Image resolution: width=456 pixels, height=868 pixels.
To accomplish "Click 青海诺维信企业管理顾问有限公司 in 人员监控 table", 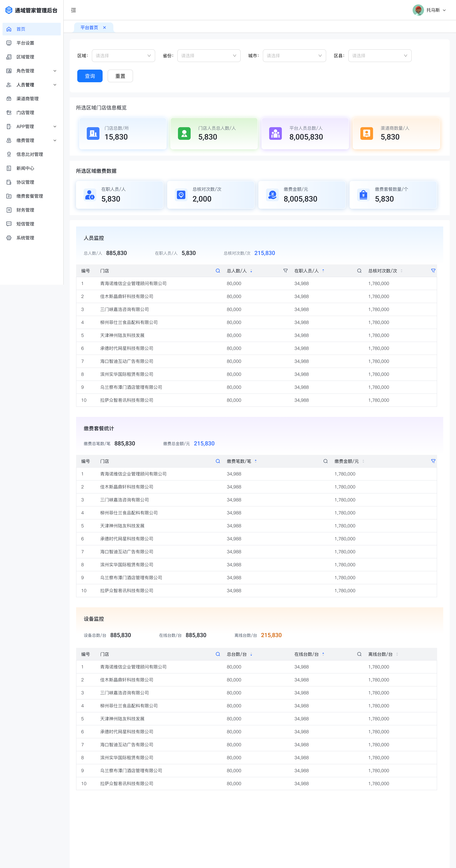I will pyautogui.click(x=133, y=283).
